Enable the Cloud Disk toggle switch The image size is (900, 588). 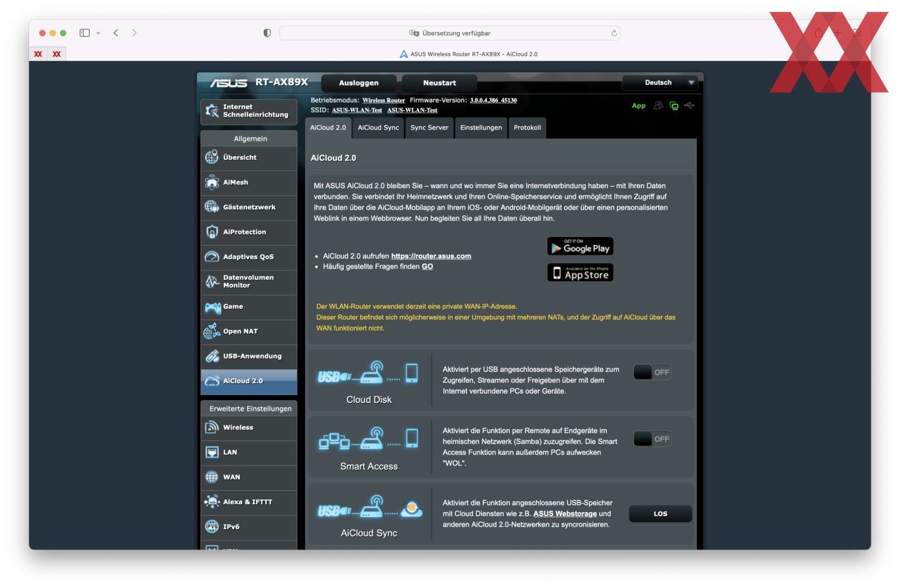[652, 372]
